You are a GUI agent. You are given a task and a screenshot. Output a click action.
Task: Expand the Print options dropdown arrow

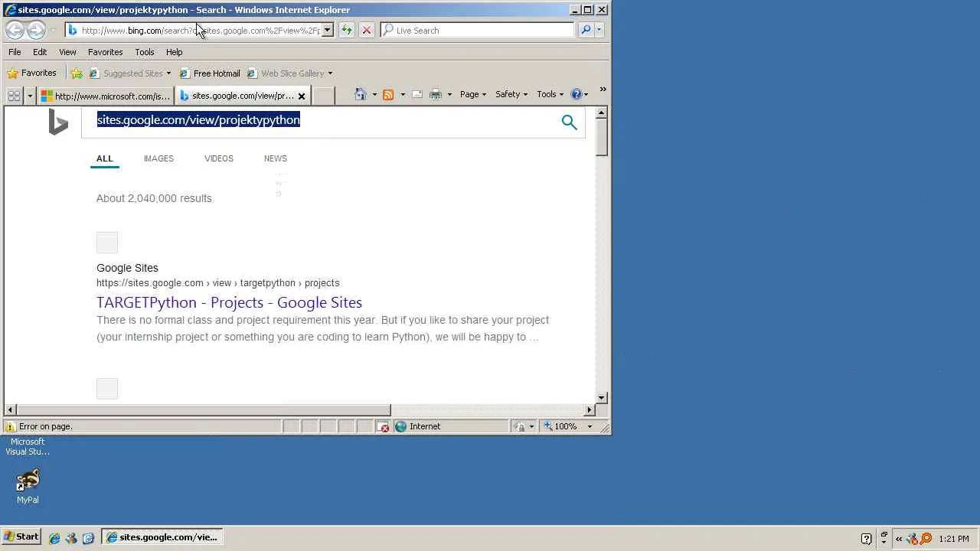449,94
